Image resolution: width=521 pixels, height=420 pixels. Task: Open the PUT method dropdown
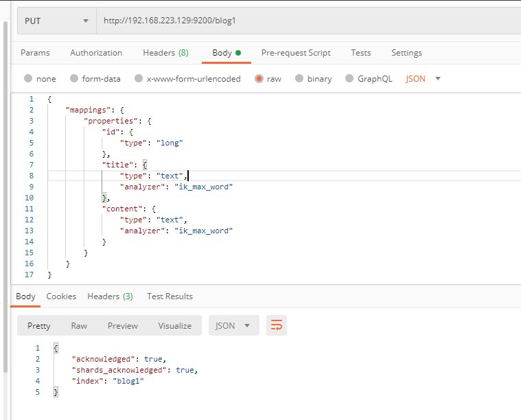(57, 21)
